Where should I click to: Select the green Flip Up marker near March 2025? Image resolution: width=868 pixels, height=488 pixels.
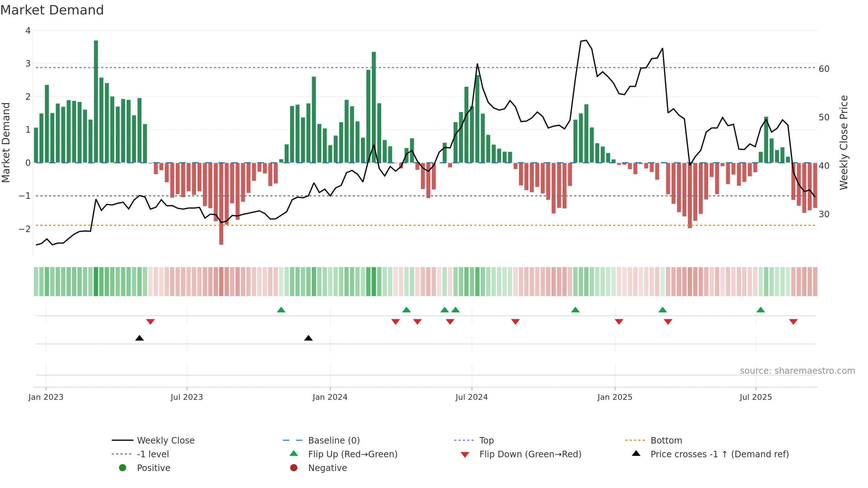tap(663, 310)
